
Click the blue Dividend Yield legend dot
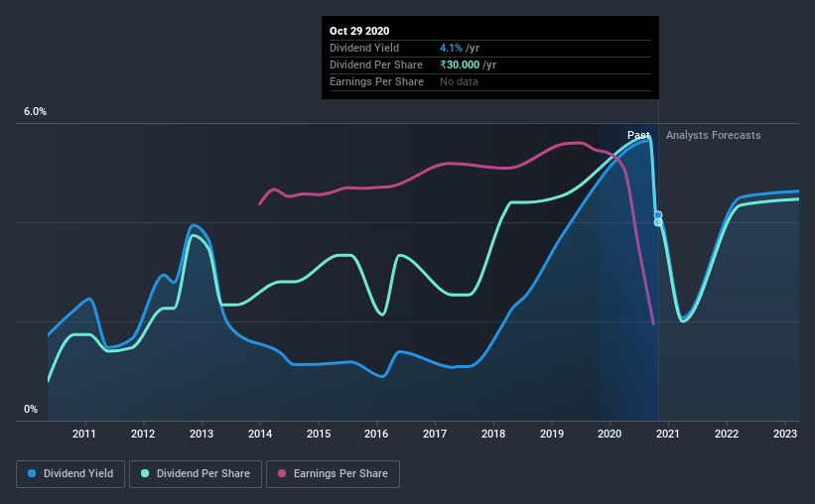pyautogui.click(x=32, y=473)
